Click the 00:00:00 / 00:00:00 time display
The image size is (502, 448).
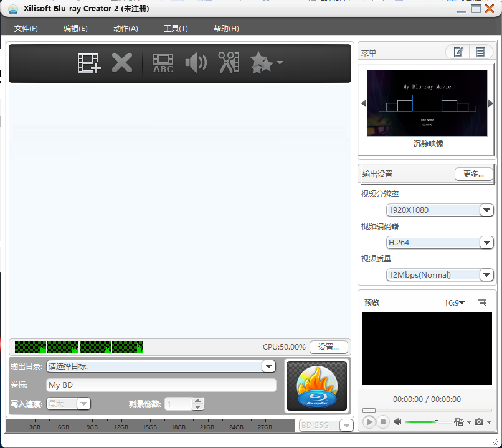pos(427,399)
